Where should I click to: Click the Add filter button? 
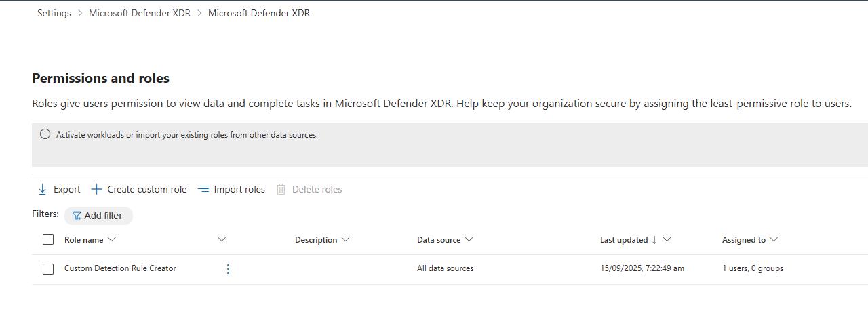[x=98, y=216]
